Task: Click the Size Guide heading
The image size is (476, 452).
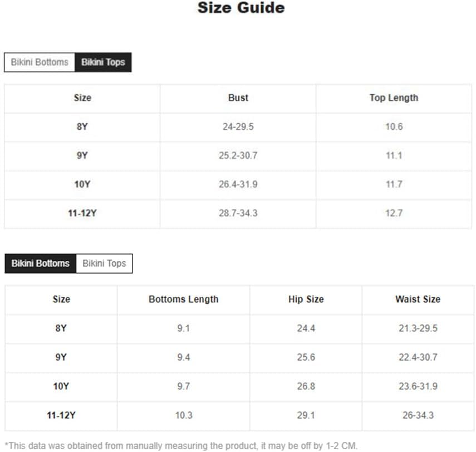Action: tap(241, 8)
